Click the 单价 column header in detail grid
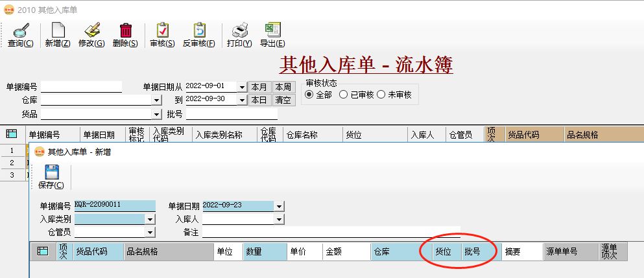Screen dimensions: 644x278 coord(304,251)
